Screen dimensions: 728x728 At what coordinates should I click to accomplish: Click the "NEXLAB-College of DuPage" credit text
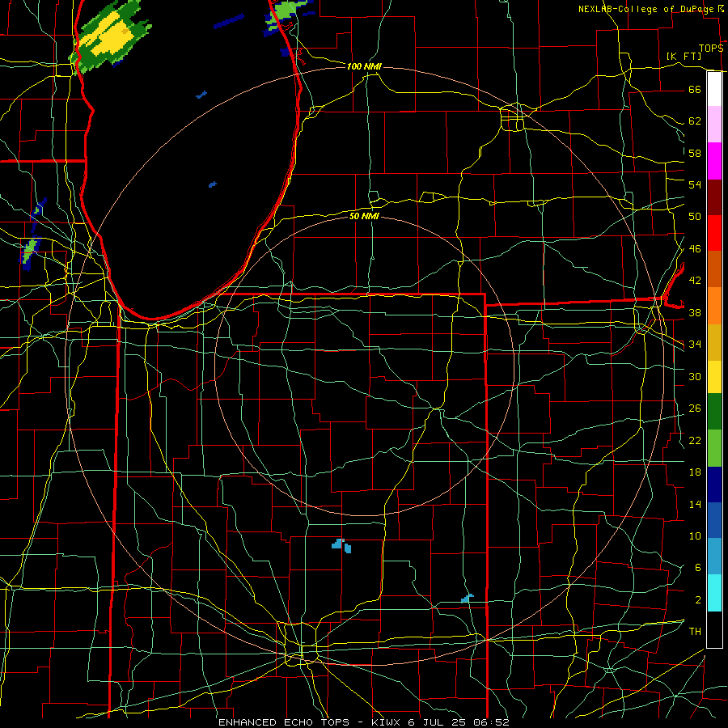pyautogui.click(x=648, y=9)
